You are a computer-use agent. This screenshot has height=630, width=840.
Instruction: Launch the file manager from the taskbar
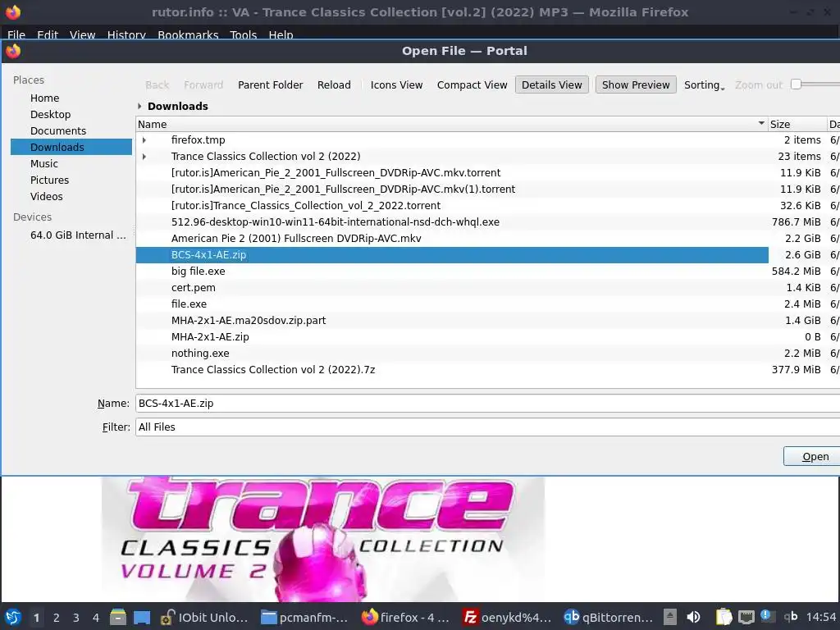[118, 617]
